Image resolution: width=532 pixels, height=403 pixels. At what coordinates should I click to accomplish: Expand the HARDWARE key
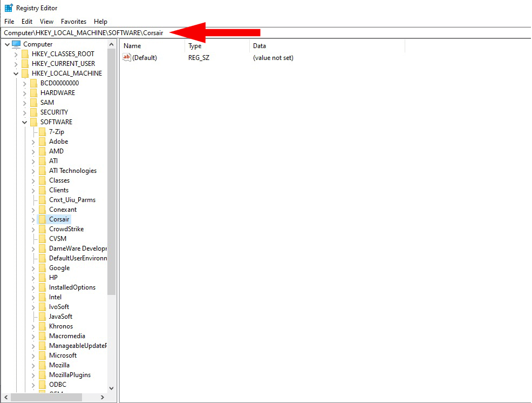point(24,93)
